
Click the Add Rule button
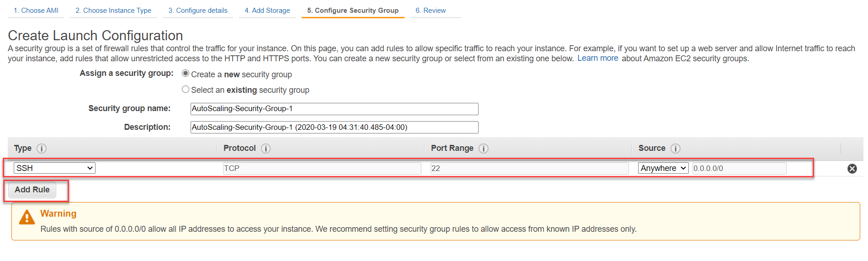pyautogui.click(x=32, y=190)
